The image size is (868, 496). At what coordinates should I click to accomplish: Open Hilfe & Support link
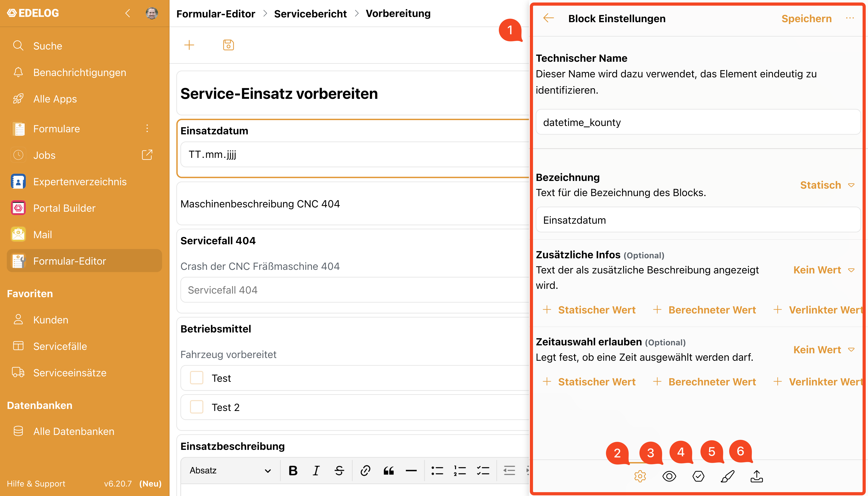(x=36, y=483)
